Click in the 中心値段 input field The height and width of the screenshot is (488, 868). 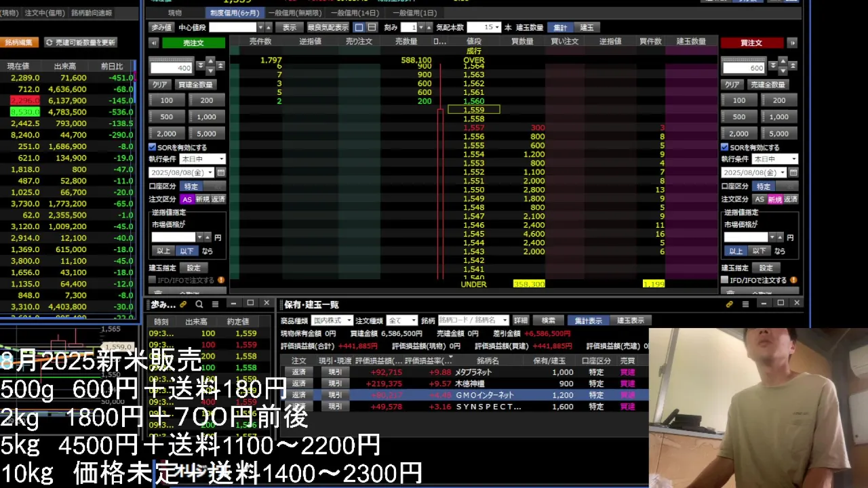(233, 27)
